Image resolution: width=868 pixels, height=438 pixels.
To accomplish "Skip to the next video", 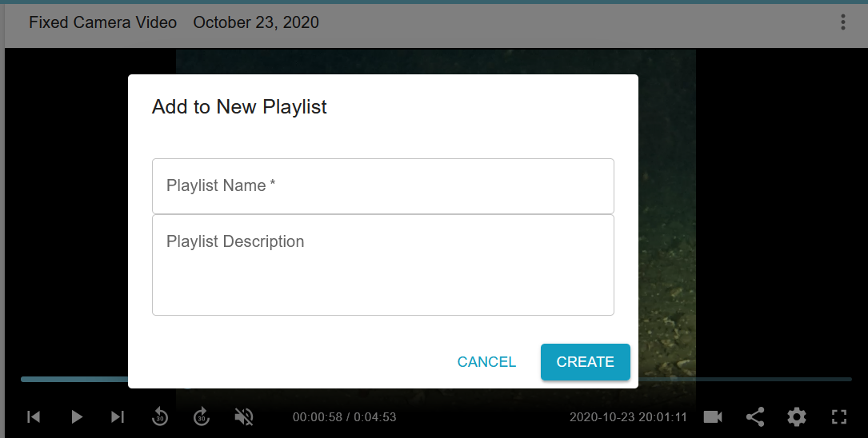I will tap(118, 417).
